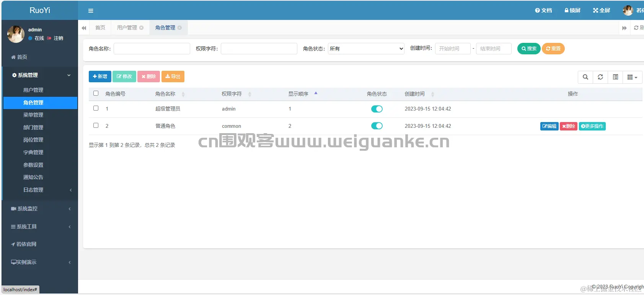Click the 开始时间 date field
This screenshot has width=644, height=295.
point(453,49)
